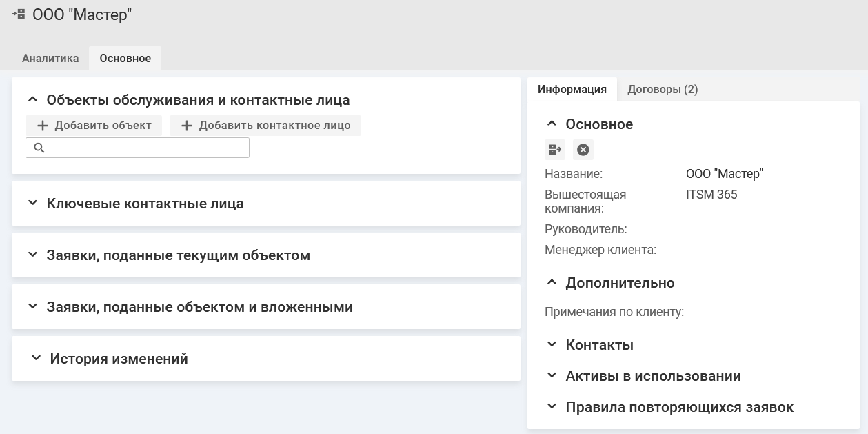Click the company icon beside ООО "Мастер" title
The width and height of the screenshot is (868, 434).
(x=19, y=14)
